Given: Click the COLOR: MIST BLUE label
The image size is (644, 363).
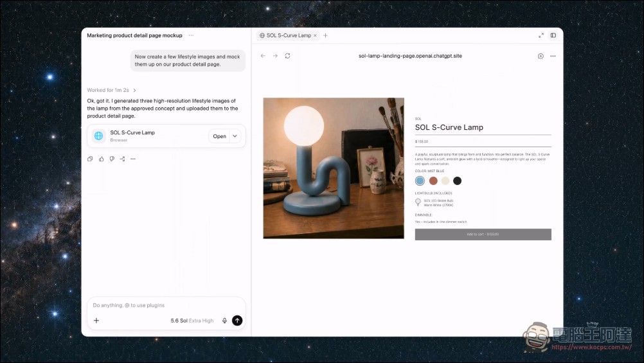Looking at the screenshot, I should coord(429,171).
